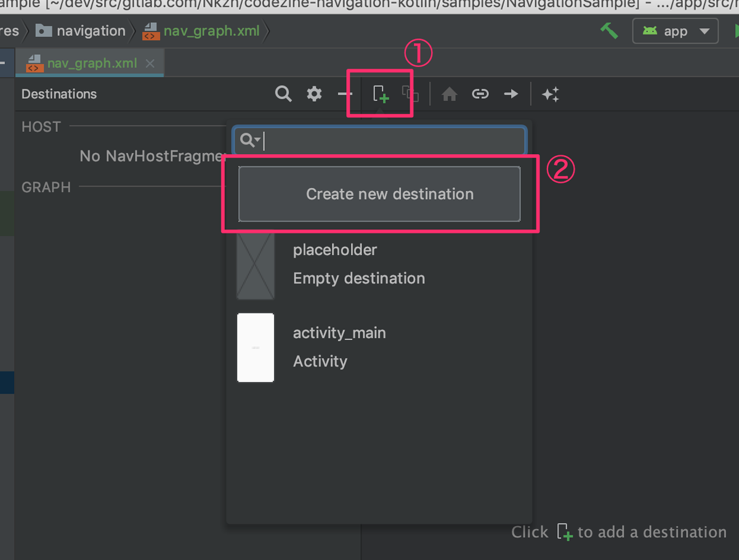Click the Create new destination button
Image resolution: width=739 pixels, height=560 pixels.
379,194
